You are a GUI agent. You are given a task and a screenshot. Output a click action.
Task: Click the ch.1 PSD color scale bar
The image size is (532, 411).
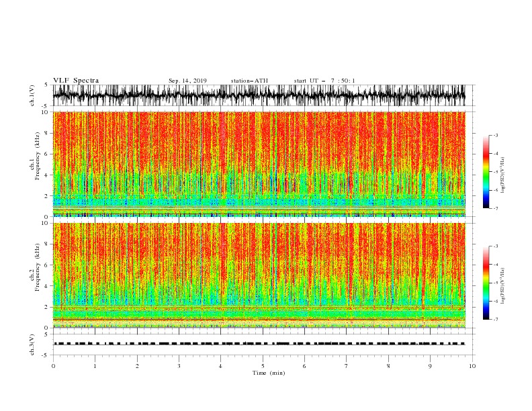[x=486, y=172]
